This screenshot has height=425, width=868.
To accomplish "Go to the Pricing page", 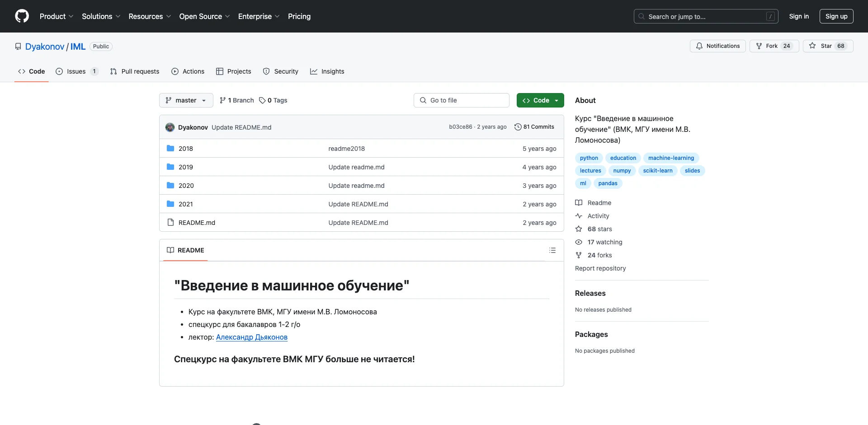I will click(299, 16).
